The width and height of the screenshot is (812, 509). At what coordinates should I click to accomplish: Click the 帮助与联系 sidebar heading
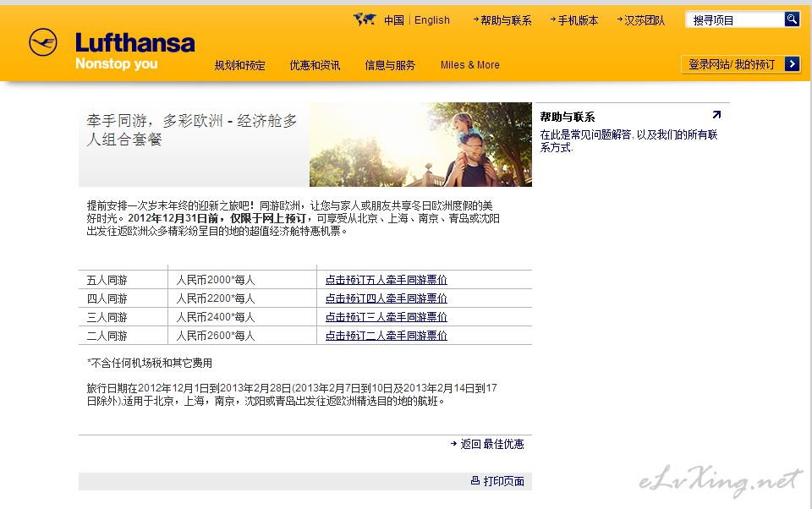568,117
